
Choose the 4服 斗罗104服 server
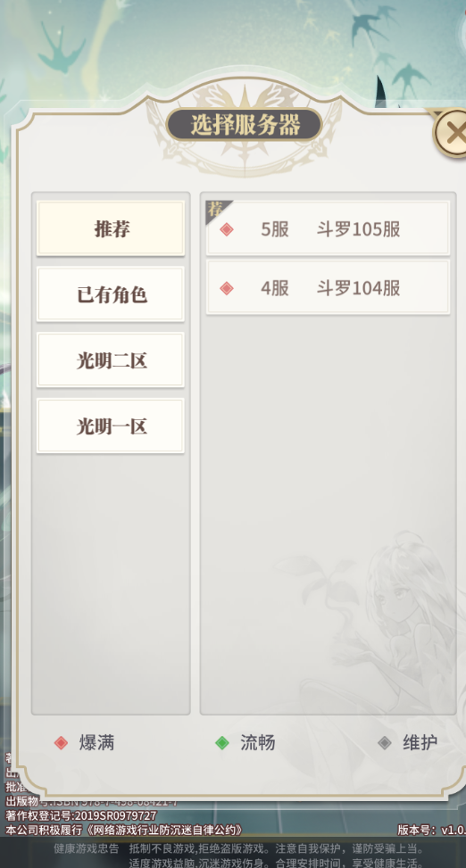click(328, 288)
